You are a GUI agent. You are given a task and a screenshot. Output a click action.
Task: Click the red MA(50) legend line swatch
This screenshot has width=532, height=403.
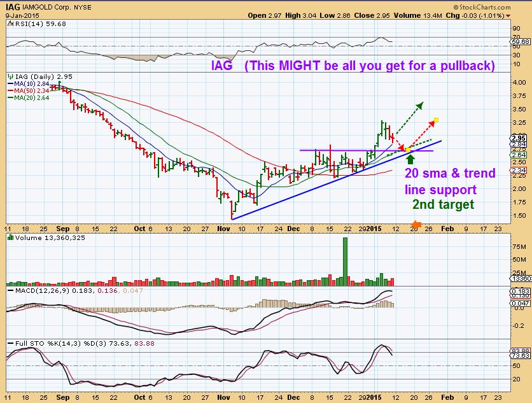11,90
